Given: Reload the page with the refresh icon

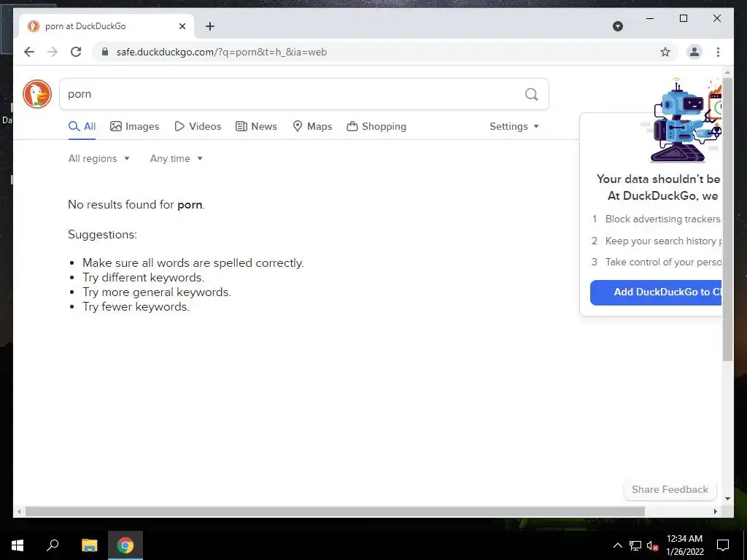Looking at the screenshot, I should click(76, 52).
